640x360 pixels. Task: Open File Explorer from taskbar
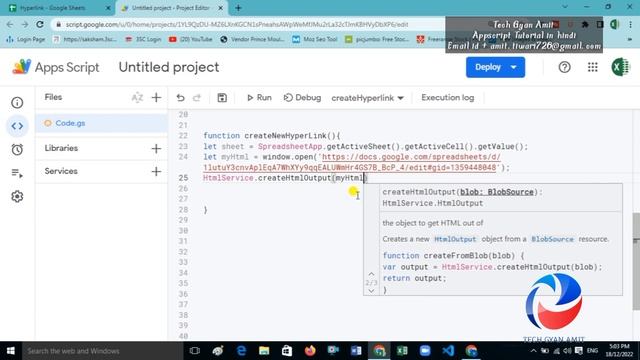(x=264, y=351)
